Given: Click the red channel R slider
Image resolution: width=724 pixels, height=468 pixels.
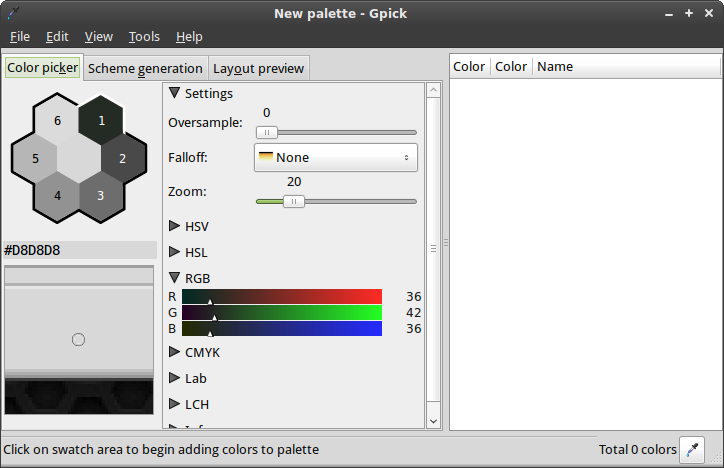Looking at the screenshot, I should tap(282, 296).
